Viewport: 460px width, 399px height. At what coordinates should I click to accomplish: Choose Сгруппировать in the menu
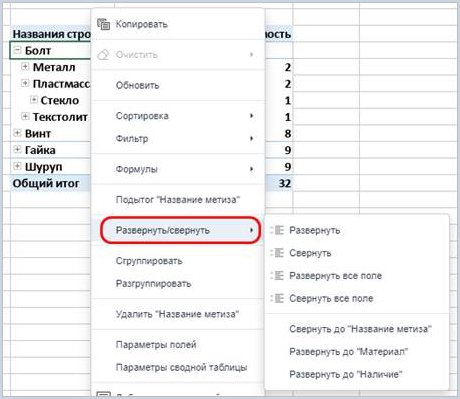pos(178,261)
